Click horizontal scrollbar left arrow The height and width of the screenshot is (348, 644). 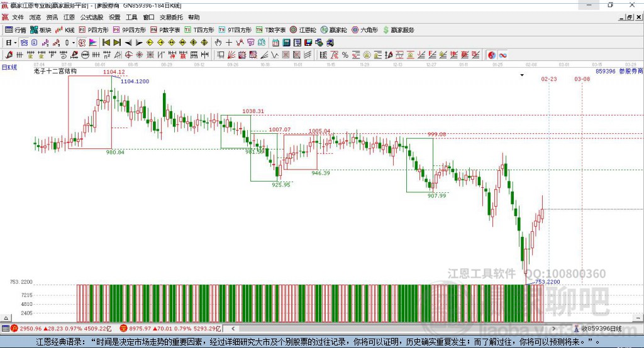(233, 329)
